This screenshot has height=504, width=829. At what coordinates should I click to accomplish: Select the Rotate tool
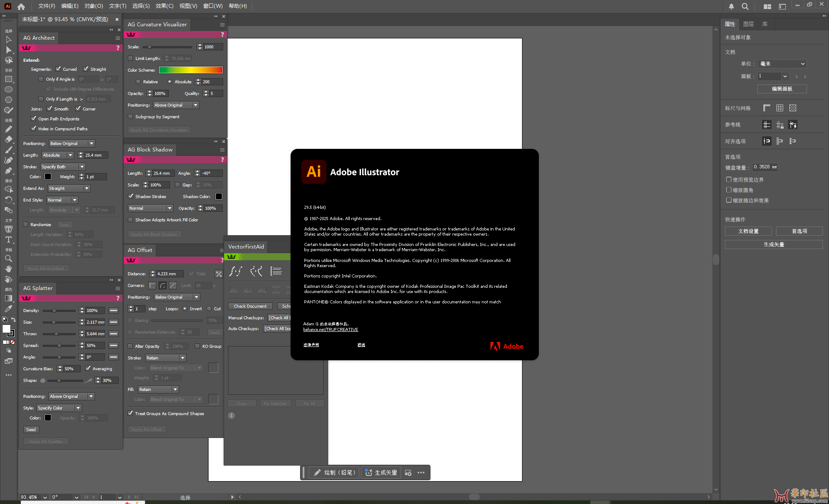(x=8, y=200)
